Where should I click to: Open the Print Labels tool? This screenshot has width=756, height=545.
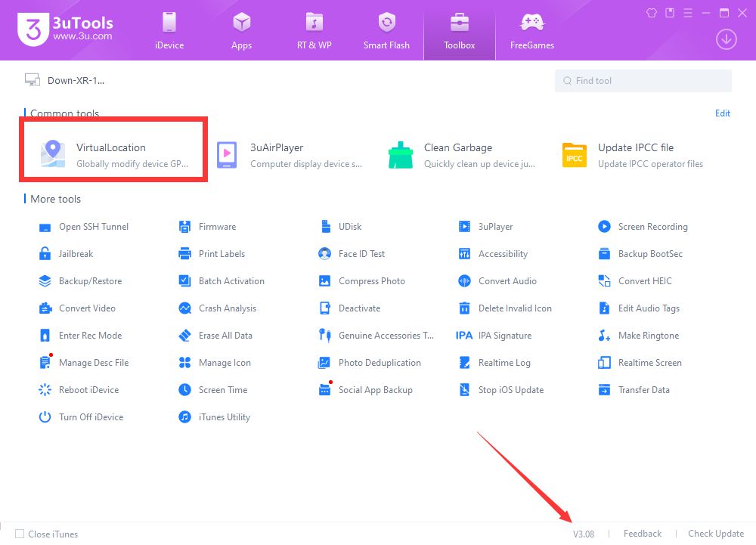coord(212,254)
